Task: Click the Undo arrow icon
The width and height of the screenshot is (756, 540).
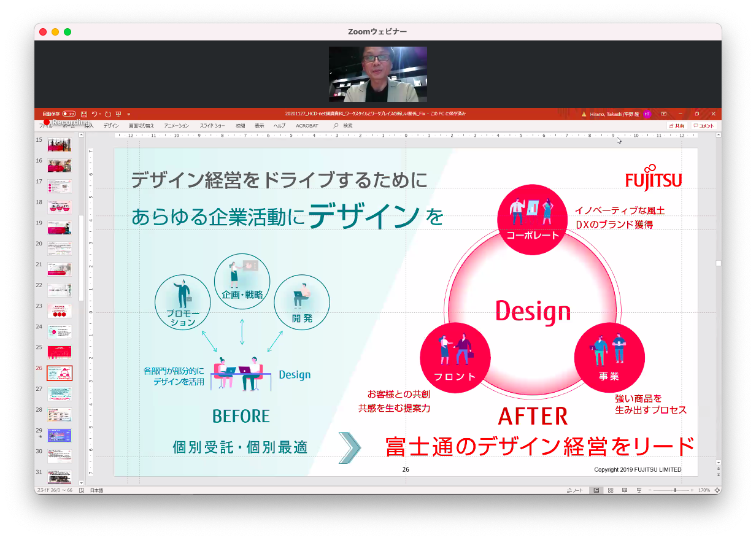Action: pyautogui.click(x=94, y=114)
